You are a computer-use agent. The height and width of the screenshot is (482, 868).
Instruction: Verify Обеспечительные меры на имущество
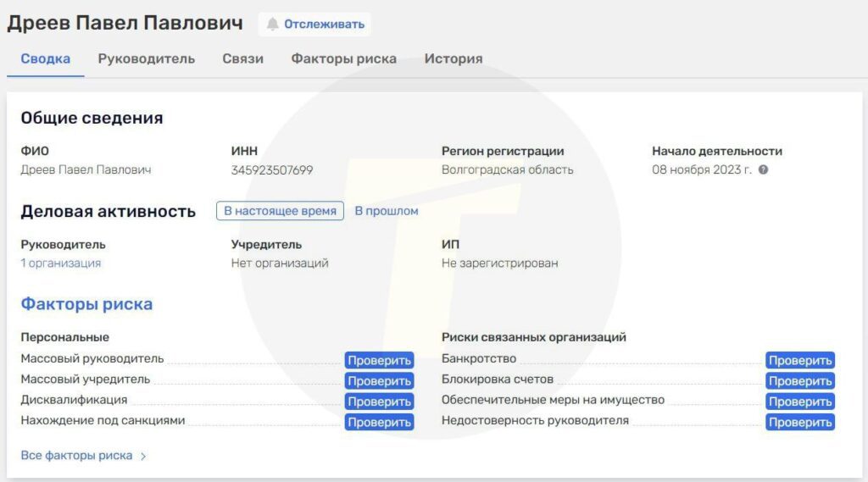point(799,402)
